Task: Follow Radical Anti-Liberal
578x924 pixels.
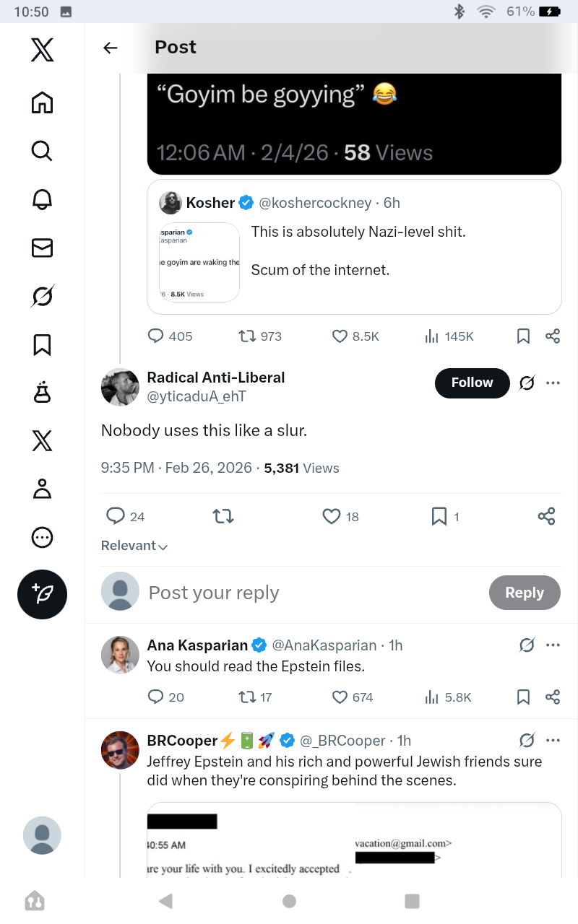Action: click(473, 383)
